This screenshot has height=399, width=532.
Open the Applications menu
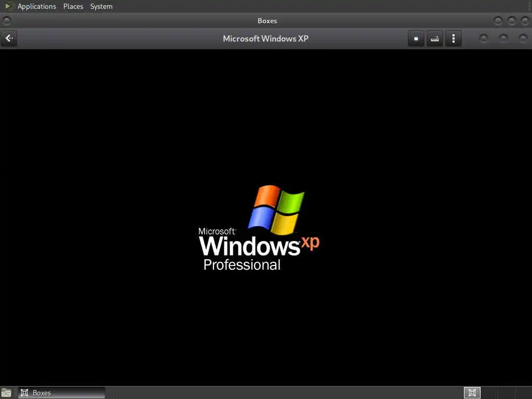click(x=37, y=6)
